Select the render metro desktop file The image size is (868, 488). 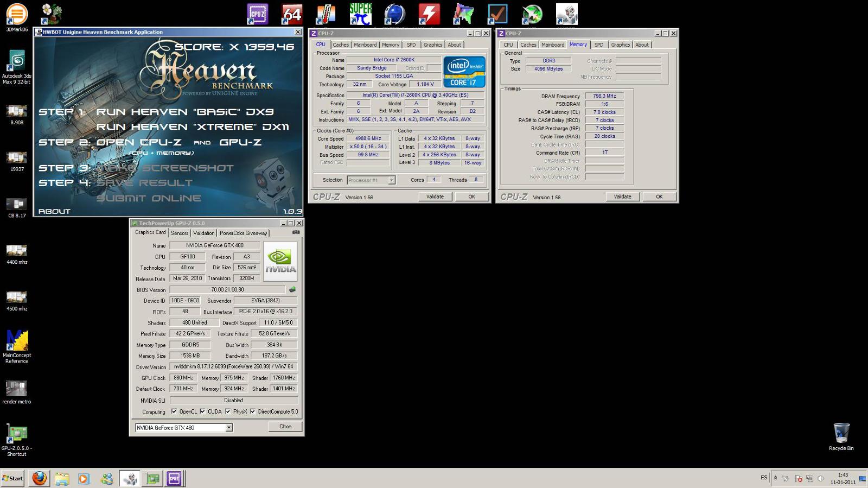[x=17, y=392]
